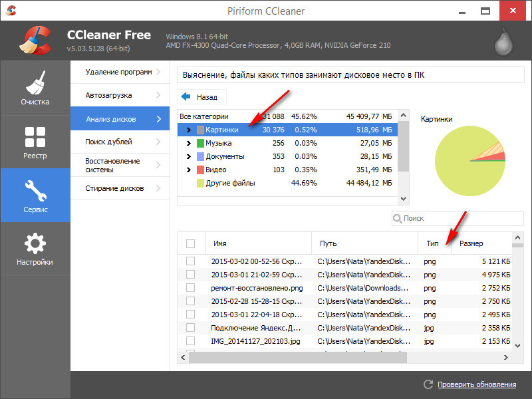This screenshot has width=532, height=399.
Task: Click the file table right scroll arrow
Action: [x=505, y=357]
